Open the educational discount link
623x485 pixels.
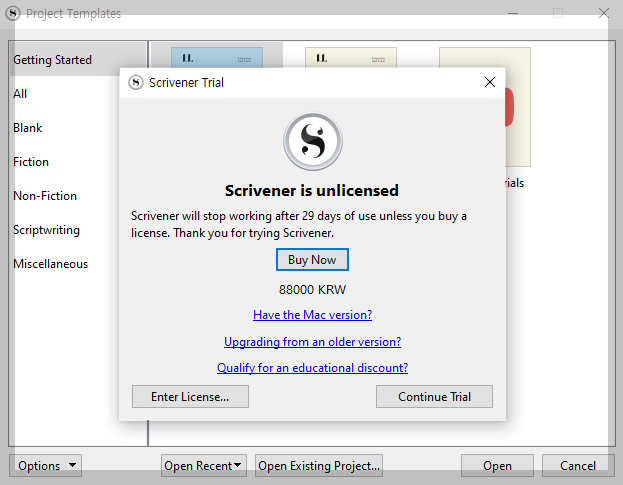coord(313,368)
